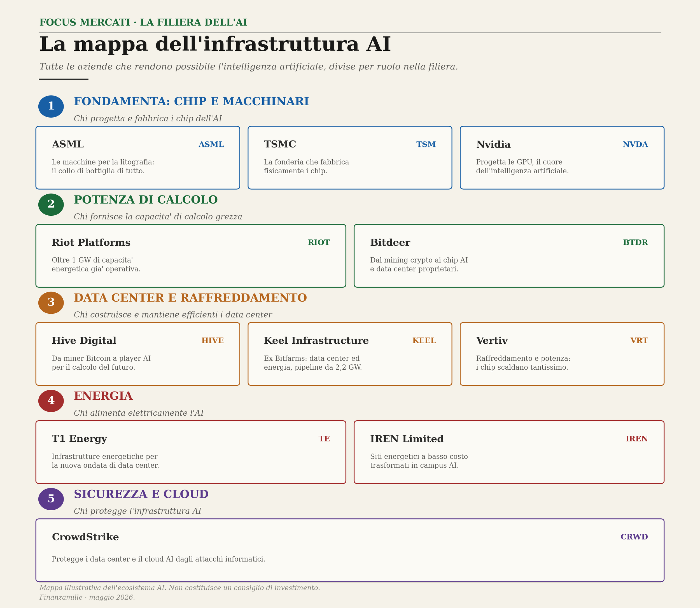
Task: Select the Riot Platforms company name
Action: point(91,243)
